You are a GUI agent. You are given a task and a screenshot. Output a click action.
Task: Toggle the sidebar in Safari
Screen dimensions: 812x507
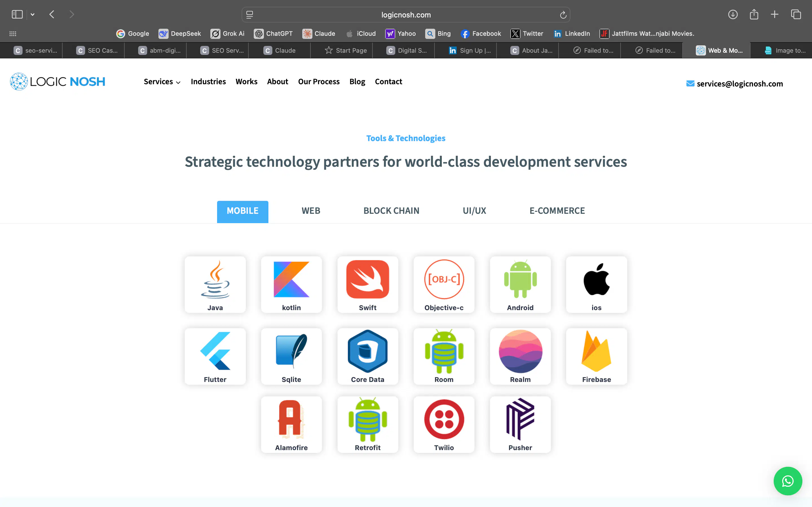[17, 14]
